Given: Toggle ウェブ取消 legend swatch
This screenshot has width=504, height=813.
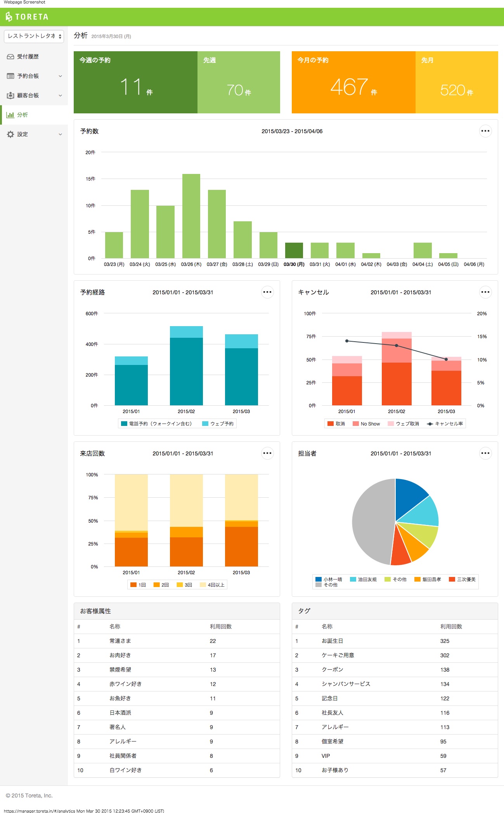Looking at the screenshot, I should coord(391,424).
